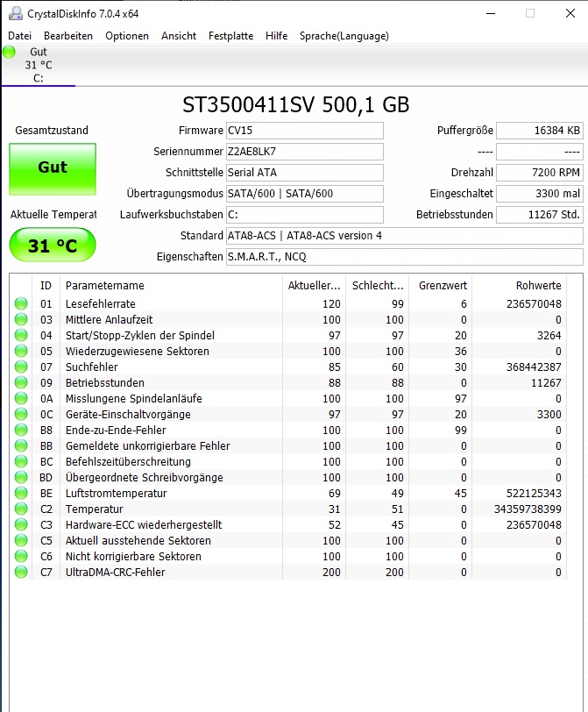
Task: Click the green status orb in drive tab
Action: click(9, 52)
